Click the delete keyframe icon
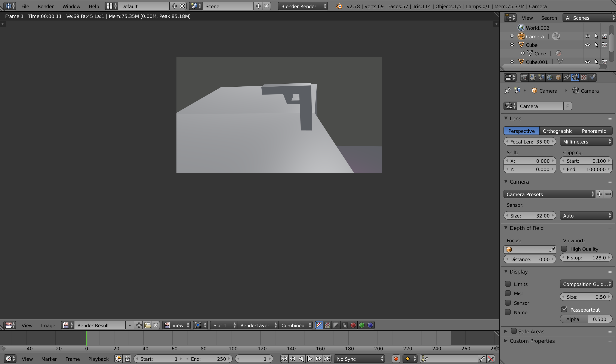Screen dimensions: 616x364 491,359
